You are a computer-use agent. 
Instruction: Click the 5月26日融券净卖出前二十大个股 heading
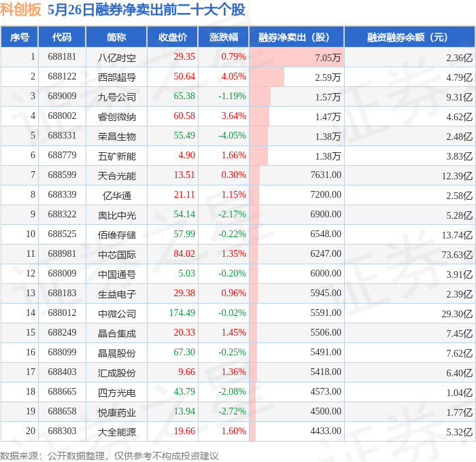coord(146,10)
